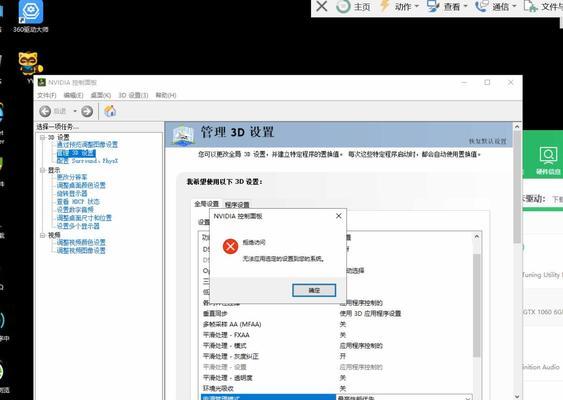Screen dimensions: 563x400
Task: Switch to the 全局设置 tab
Action: 206,204
